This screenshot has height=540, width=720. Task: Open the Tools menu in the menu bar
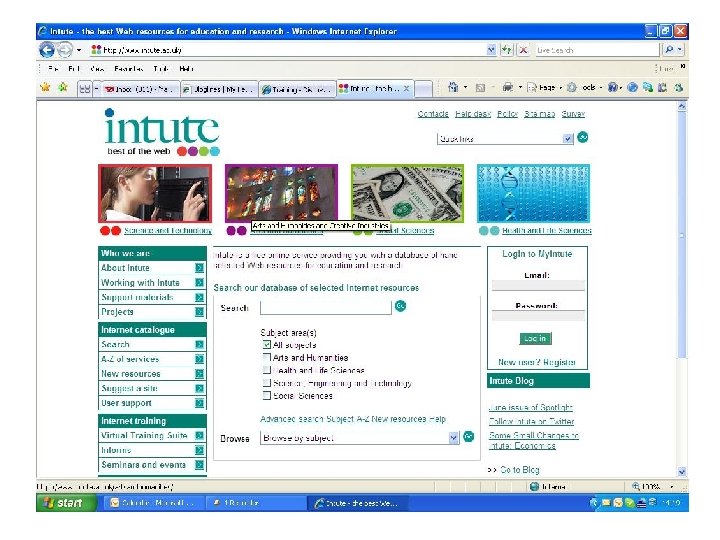[161, 69]
